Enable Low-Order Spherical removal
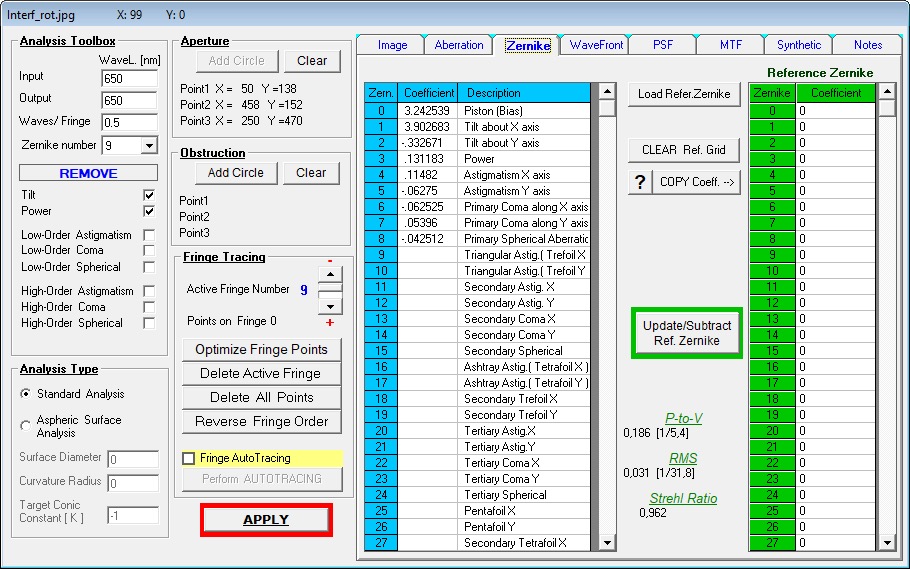 (x=149, y=267)
